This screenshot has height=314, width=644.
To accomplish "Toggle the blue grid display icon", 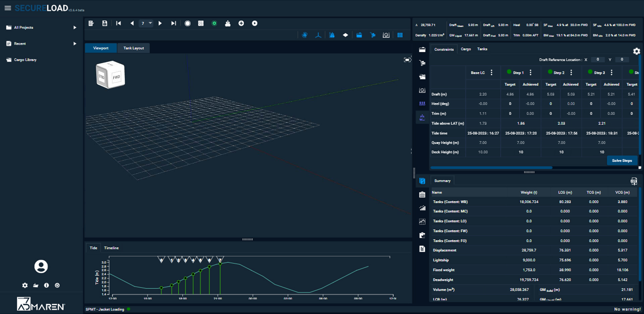I will 400,35.
